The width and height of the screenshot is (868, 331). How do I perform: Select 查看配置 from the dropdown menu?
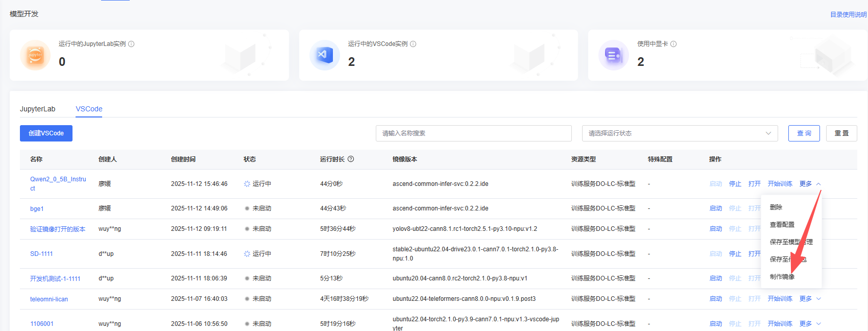782,225
